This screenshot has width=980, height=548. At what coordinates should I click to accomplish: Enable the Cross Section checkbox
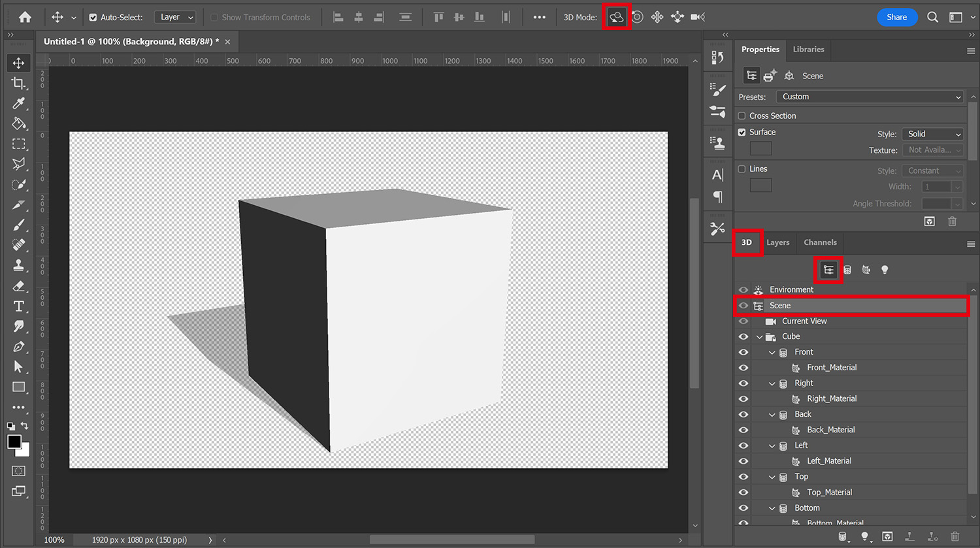coord(742,116)
